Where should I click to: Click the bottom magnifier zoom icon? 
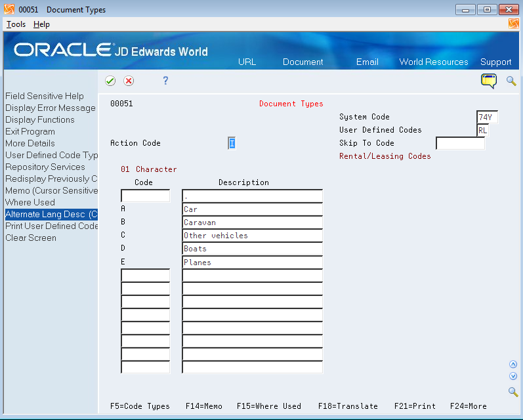(x=513, y=392)
